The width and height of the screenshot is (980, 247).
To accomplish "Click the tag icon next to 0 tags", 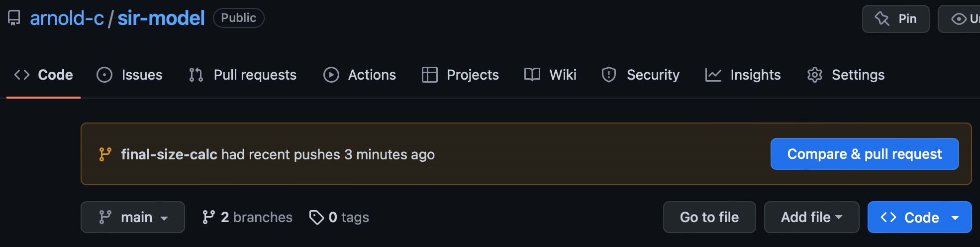I will click(316, 217).
